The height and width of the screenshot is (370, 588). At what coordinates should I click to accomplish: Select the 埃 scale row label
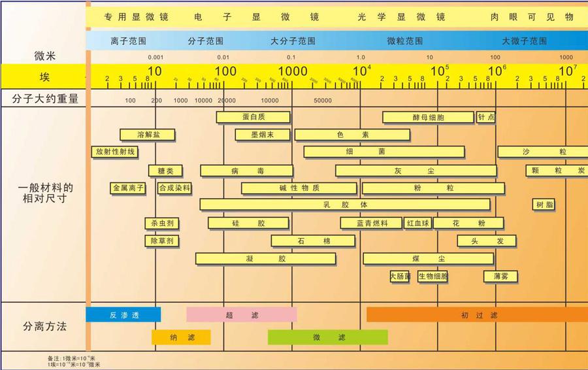click(44, 77)
